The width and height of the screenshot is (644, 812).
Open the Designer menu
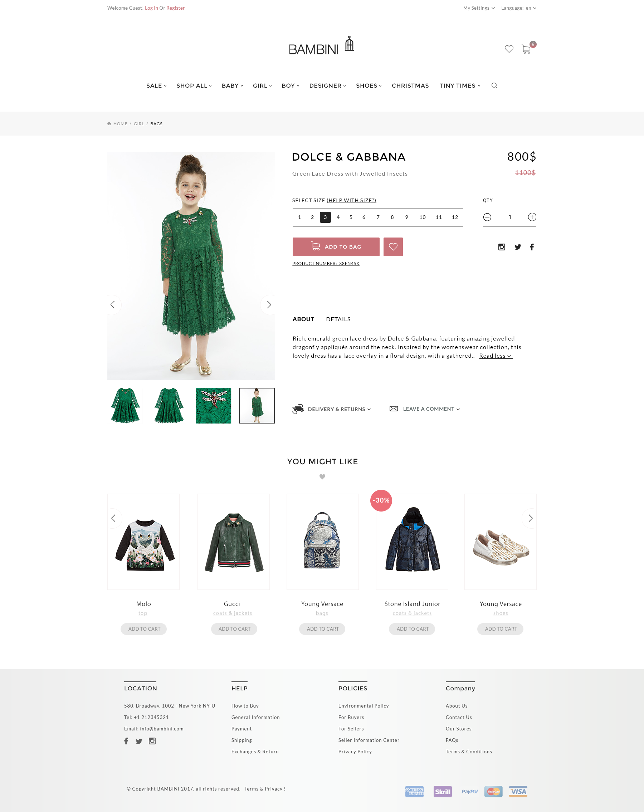click(x=327, y=85)
